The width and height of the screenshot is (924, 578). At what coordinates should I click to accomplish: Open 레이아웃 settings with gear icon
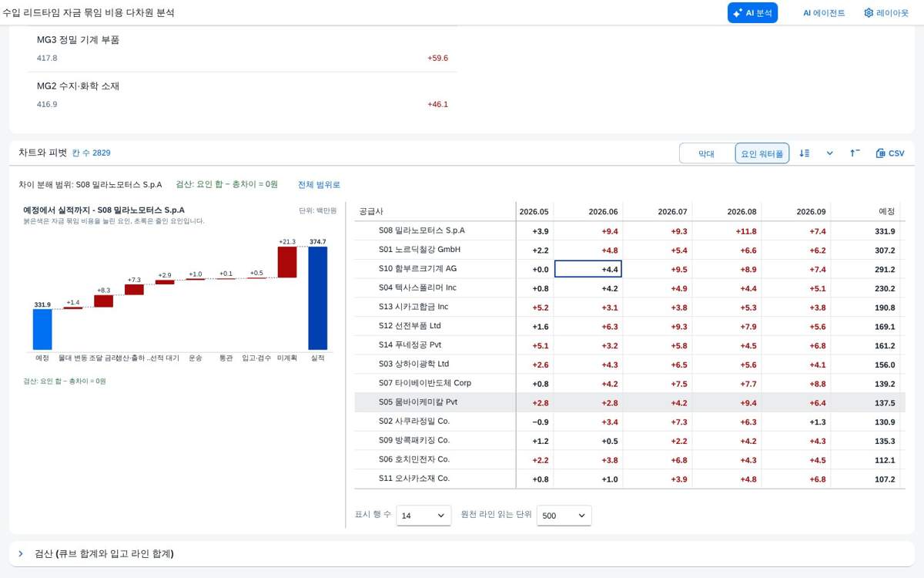click(x=886, y=12)
